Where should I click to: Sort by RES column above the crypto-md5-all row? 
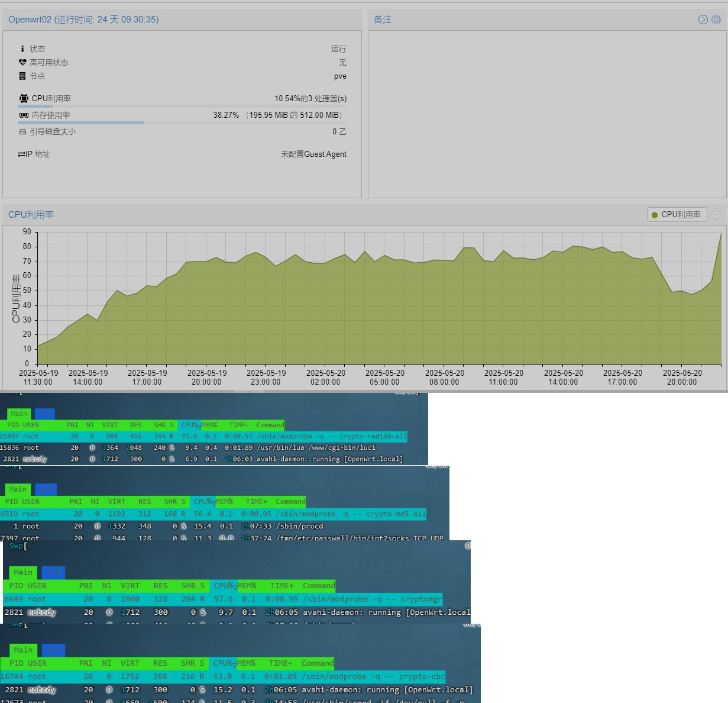pos(144,501)
